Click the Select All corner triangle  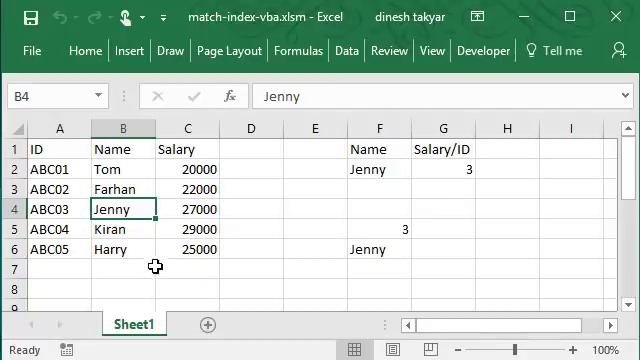[18, 129]
